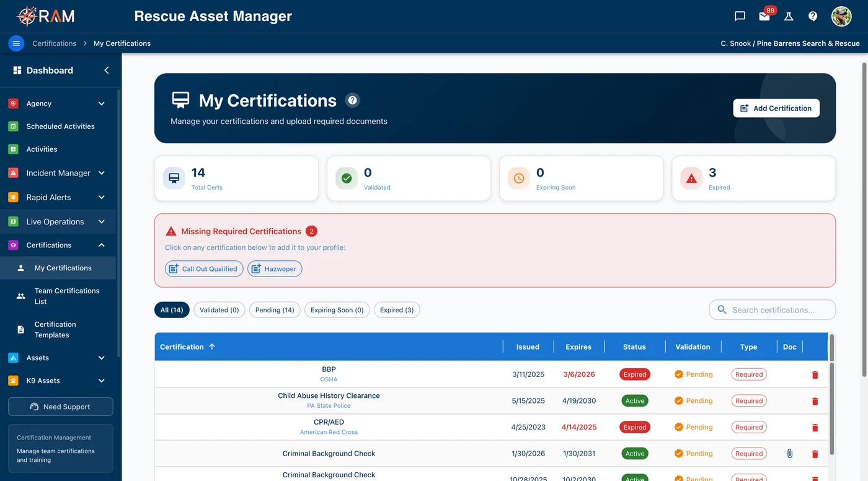Open the help icon in the top bar
Viewport: 868px width, 481px height.
813,16
